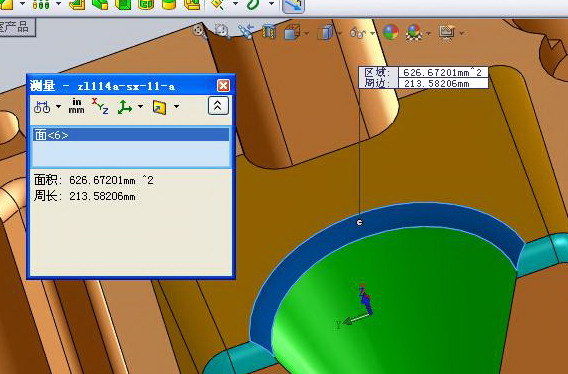Click the Apply Scene icon
568x374 pixels.
[414, 32]
